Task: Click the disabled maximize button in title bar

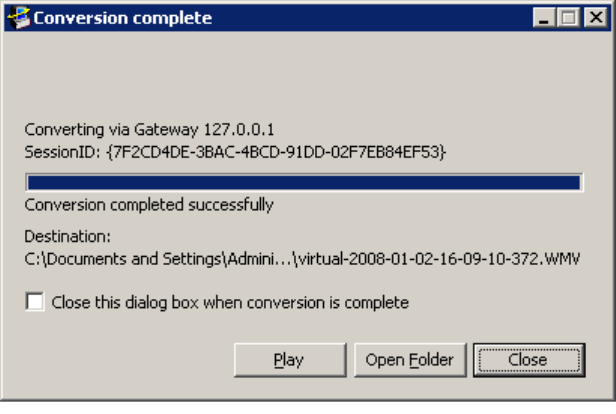Action: click(568, 18)
